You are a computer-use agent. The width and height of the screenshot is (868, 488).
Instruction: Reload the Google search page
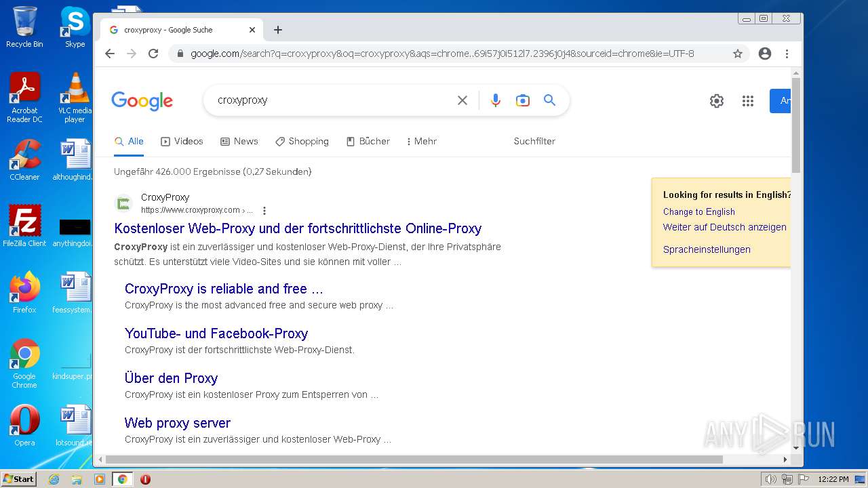[x=153, y=54]
